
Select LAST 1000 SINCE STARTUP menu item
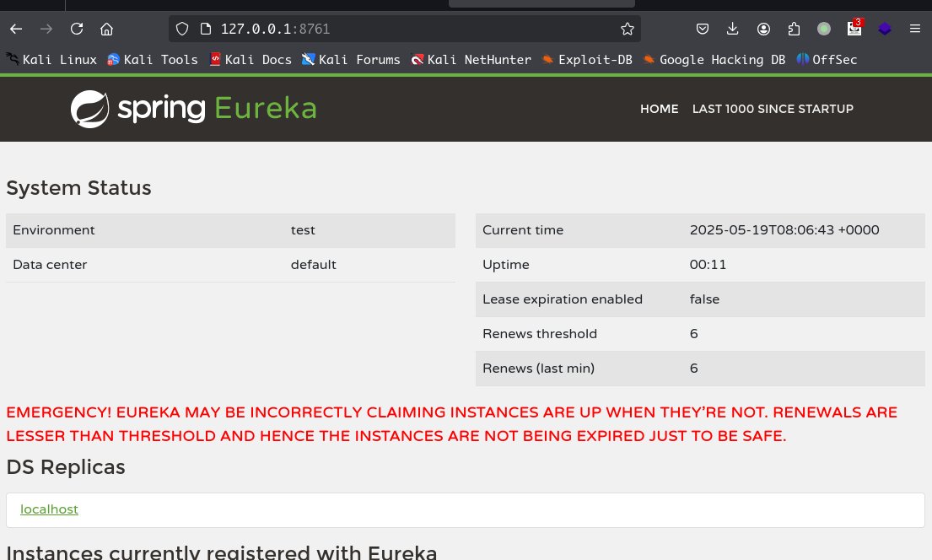pos(773,109)
